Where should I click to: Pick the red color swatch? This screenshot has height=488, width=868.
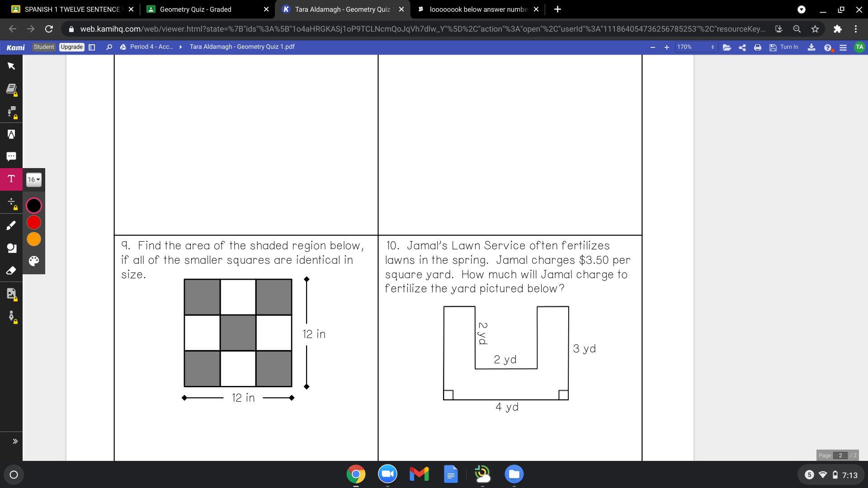[34, 222]
